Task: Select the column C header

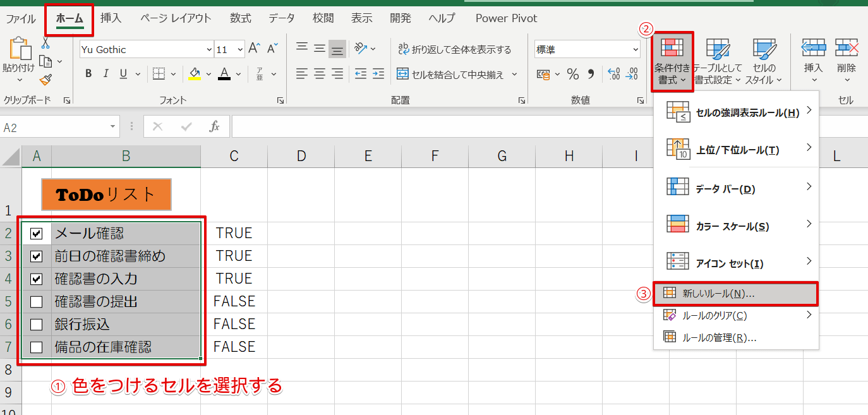Action: [234, 156]
